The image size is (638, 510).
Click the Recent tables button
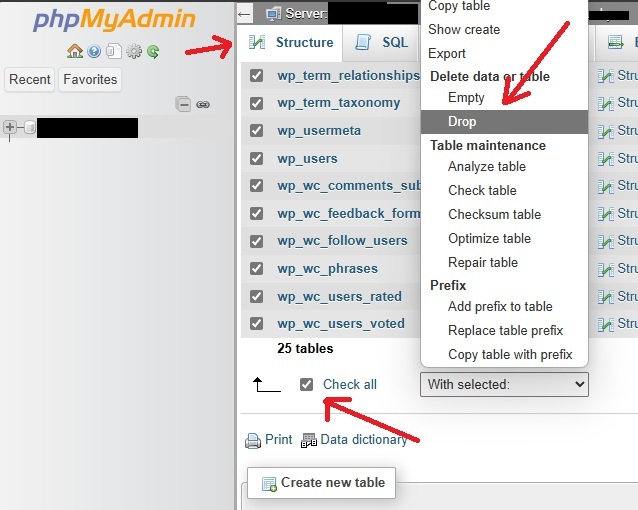click(30, 79)
